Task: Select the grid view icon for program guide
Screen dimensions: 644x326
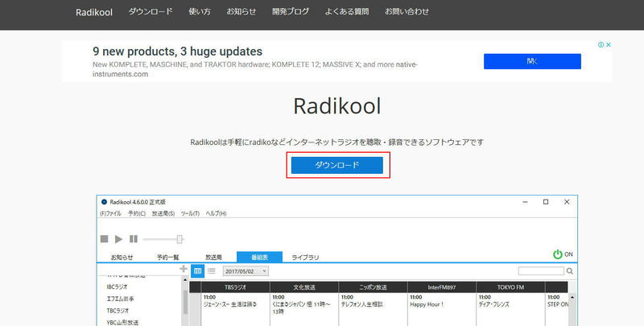Action: click(197, 271)
